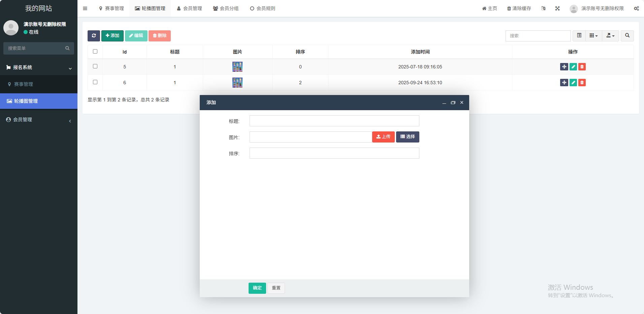
Task: Toggle the sidebar hamburger menu icon
Action: coord(85,8)
